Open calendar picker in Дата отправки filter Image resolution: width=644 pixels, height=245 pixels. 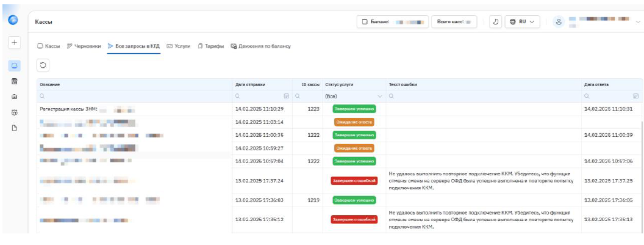pos(286,96)
